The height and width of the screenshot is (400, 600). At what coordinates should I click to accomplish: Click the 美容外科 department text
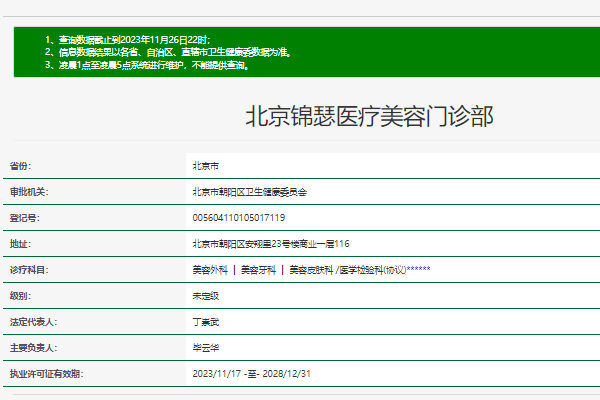(209, 270)
